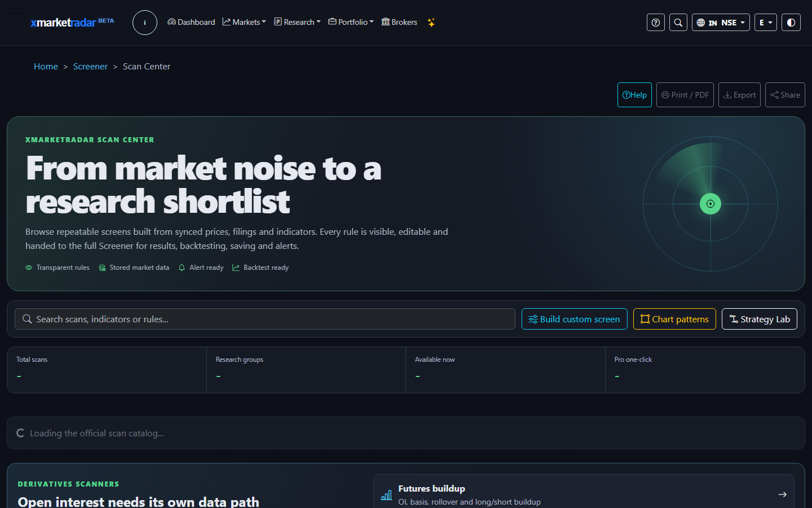Open Chart patterns
Image resolution: width=812 pixels, height=508 pixels.
click(x=674, y=319)
